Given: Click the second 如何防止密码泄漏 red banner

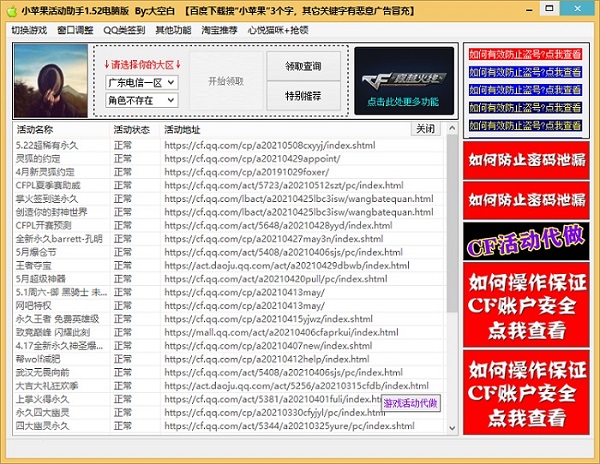Looking at the screenshot, I should pyautogui.click(x=526, y=200).
